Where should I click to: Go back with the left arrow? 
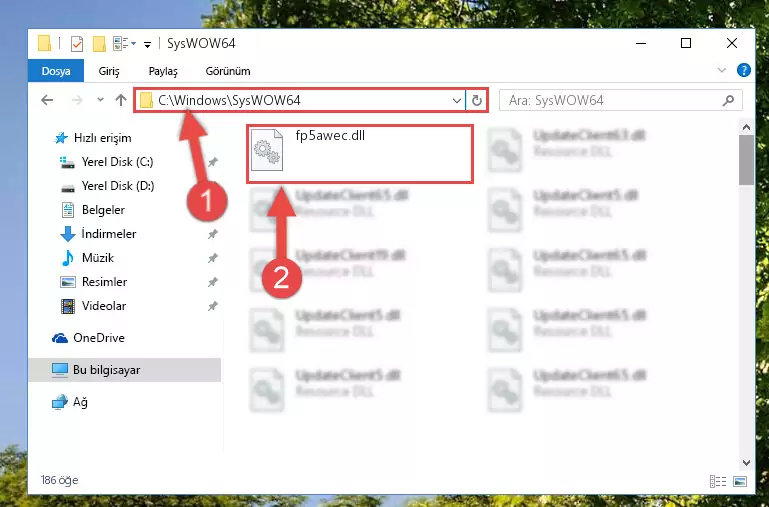pyautogui.click(x=47, y=100)
